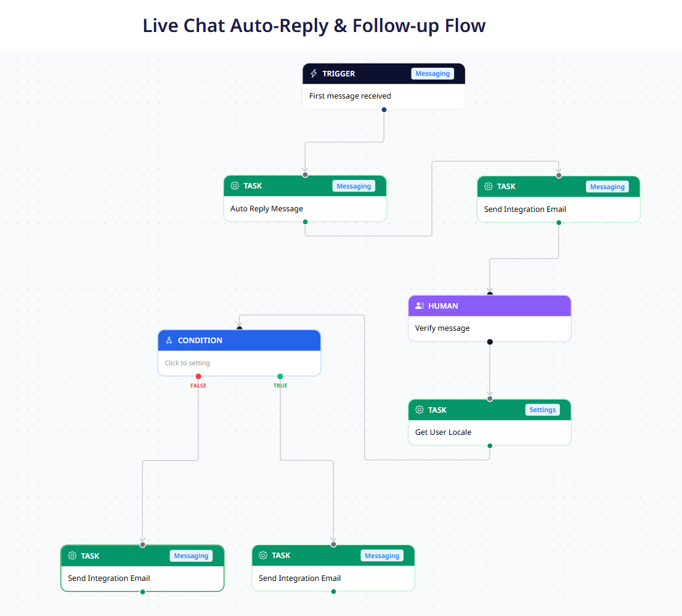
Task: Click the person icon on the Human node
Action: [x=420, y=306]
